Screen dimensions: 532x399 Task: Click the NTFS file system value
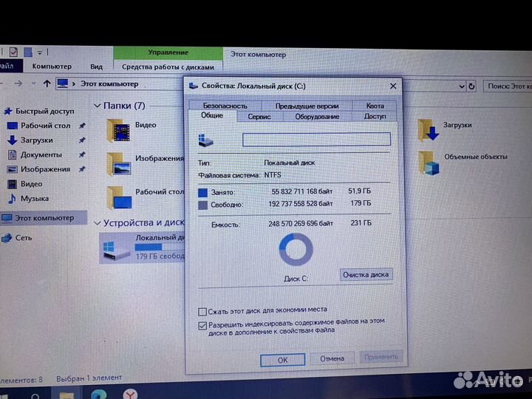[x=273, y=175]
